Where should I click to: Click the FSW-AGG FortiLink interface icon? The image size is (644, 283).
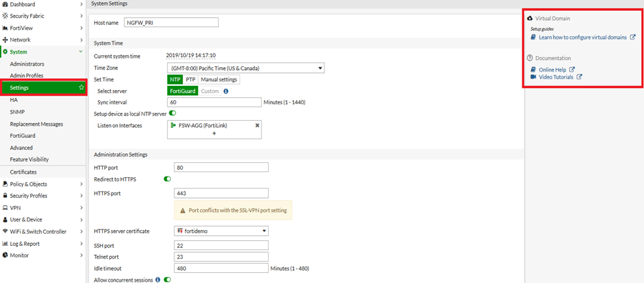pyautogui.click(x=173, y=126)
